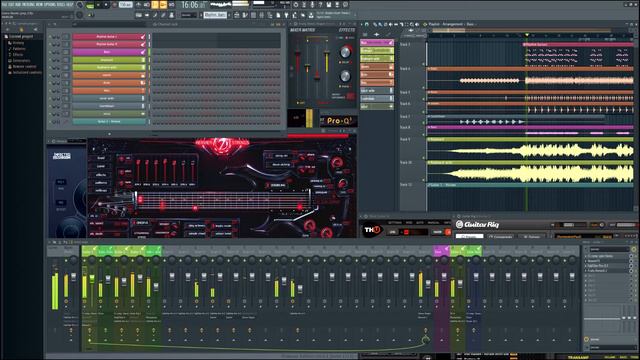Click the view piano roll toolbar icon
Screen dimensions: 640x360
click(244, 15)
